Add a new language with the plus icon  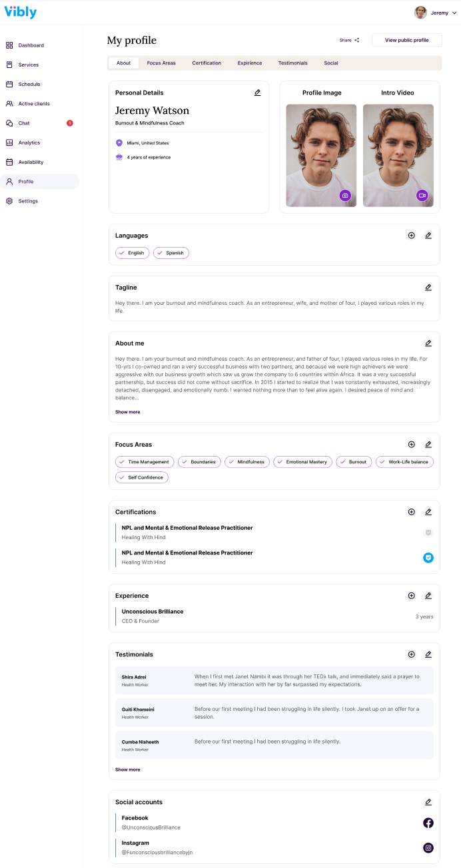pyautogui.click(x=411, y=235)
